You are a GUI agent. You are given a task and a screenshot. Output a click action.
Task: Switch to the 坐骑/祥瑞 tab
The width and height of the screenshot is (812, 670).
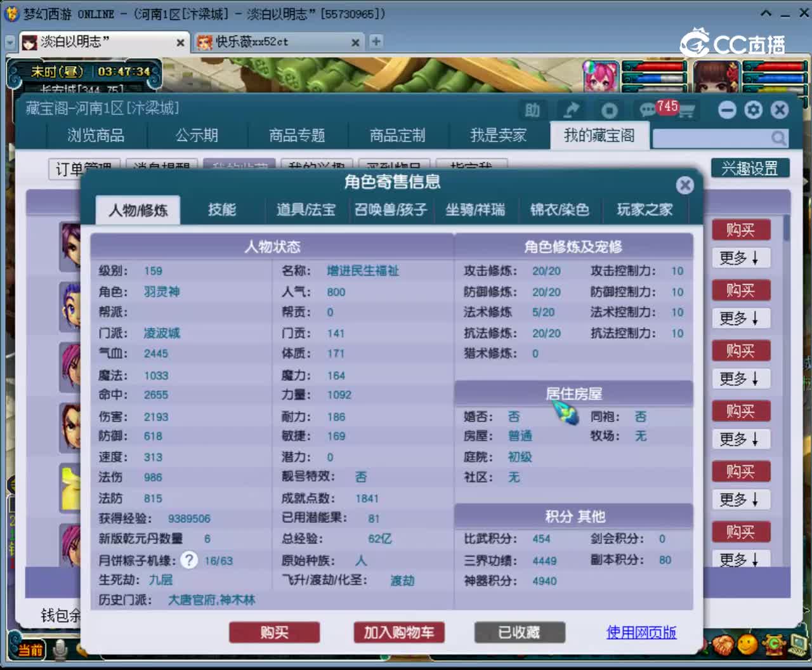475,210
